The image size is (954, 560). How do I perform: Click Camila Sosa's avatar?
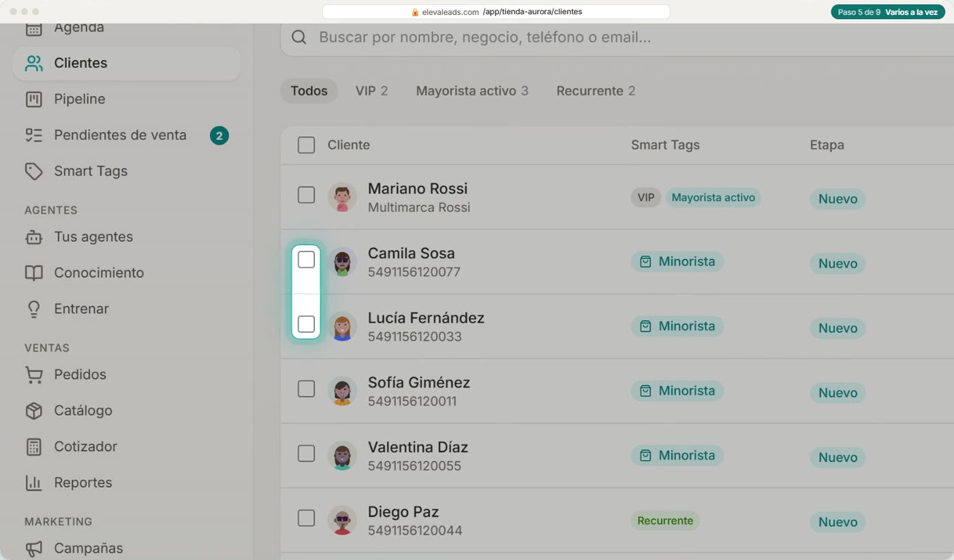342,262
